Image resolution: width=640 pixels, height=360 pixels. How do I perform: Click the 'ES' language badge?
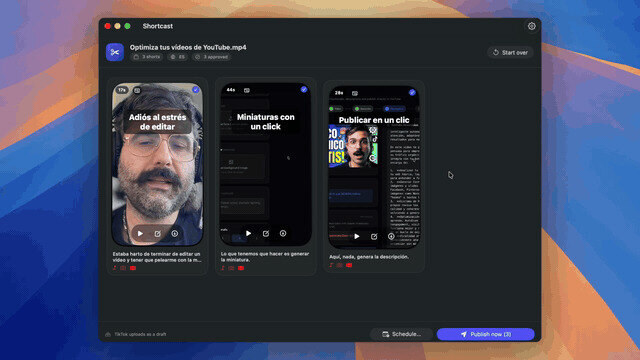tap(178, 57)
